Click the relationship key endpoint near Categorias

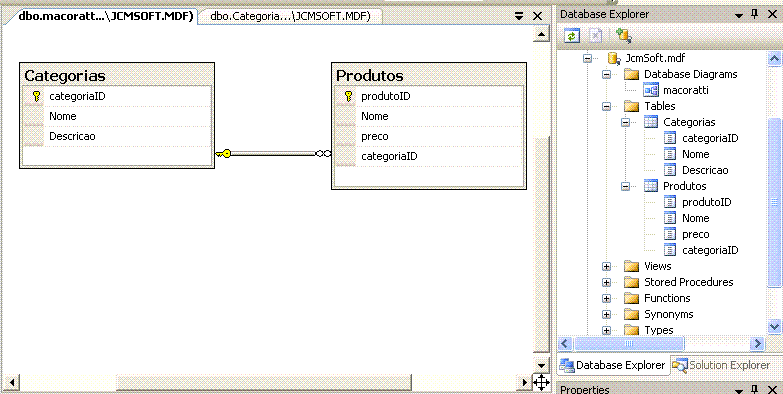click(x=223, y=154)
